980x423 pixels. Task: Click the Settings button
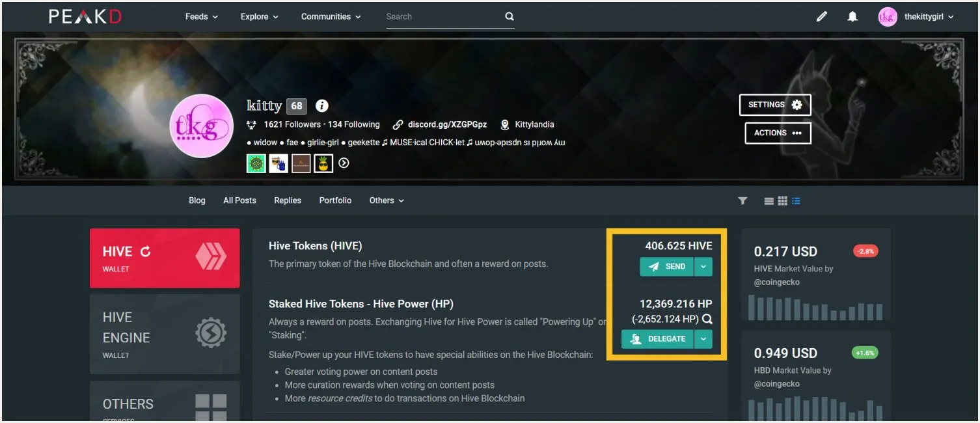click(775, 105)
